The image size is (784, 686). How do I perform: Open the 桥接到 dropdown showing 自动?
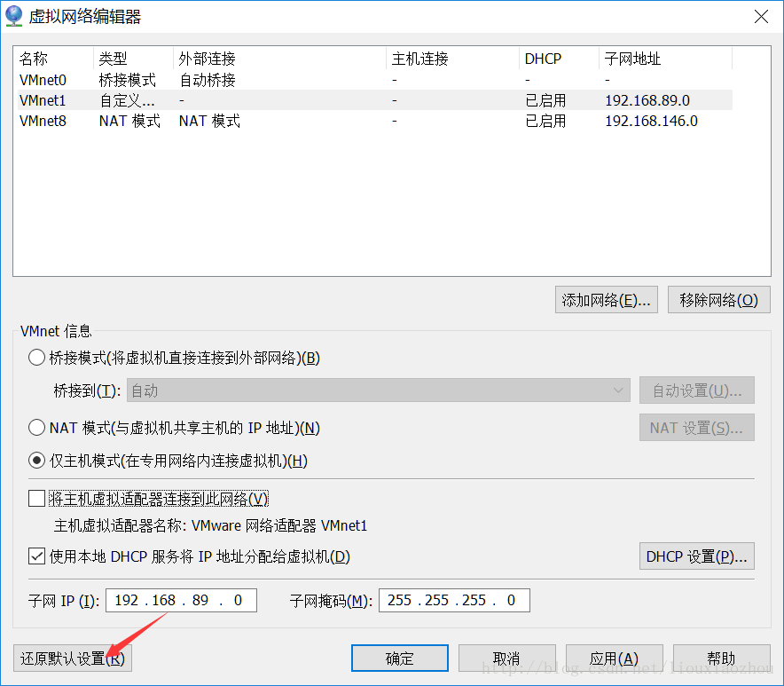[x=379, y=390]
